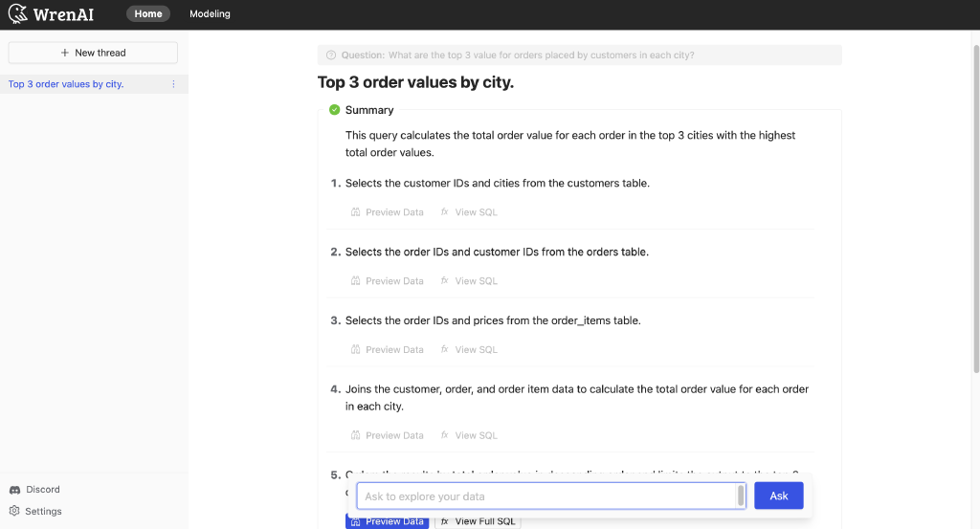980x529 pixels.
Task: Go to the Home tab
Action: pyautogui.click(x=147, y=14)
